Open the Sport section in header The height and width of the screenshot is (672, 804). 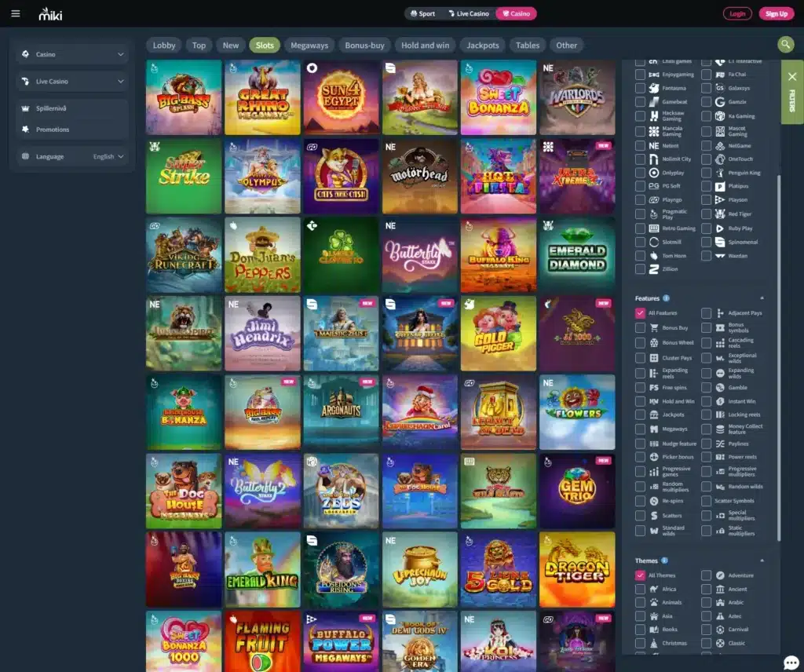pos(422,14)
